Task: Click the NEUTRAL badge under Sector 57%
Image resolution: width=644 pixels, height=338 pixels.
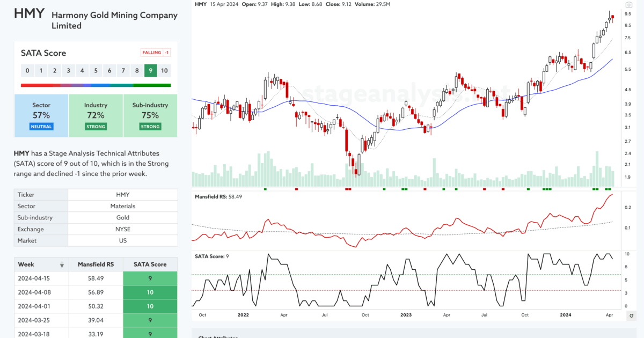Action: coord(41,126)
